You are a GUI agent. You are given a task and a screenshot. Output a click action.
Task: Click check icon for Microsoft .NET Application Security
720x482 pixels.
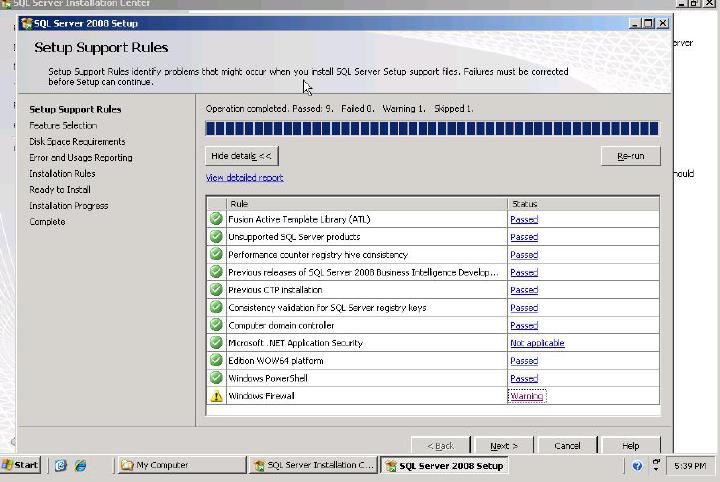tap(216, 342)
